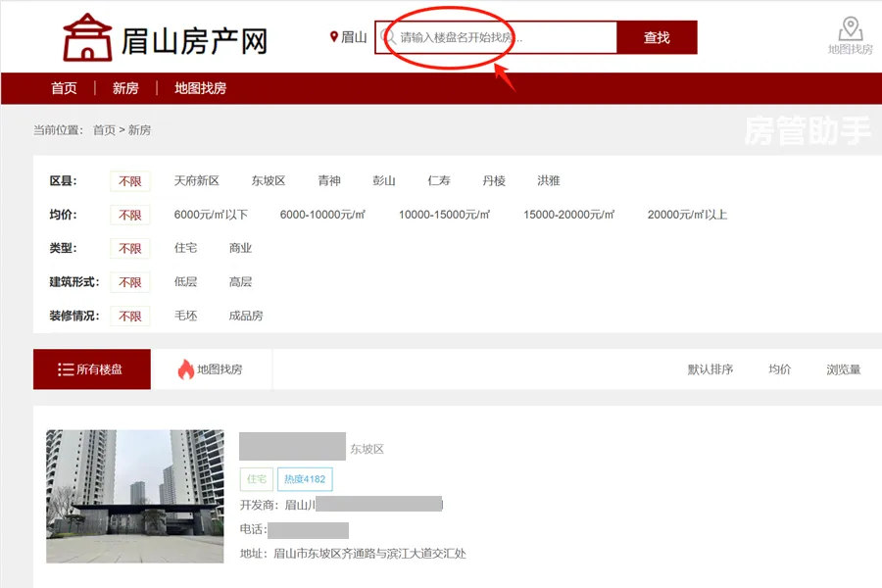Image resolution: width=882 pixels, height=588 pixels.
Task: Click the 眉山房产网 house logo
Action: (87, 38)
